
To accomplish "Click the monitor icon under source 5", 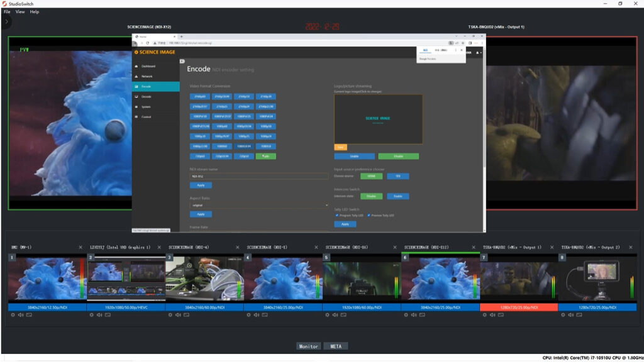I will click(x=343, y=315).
